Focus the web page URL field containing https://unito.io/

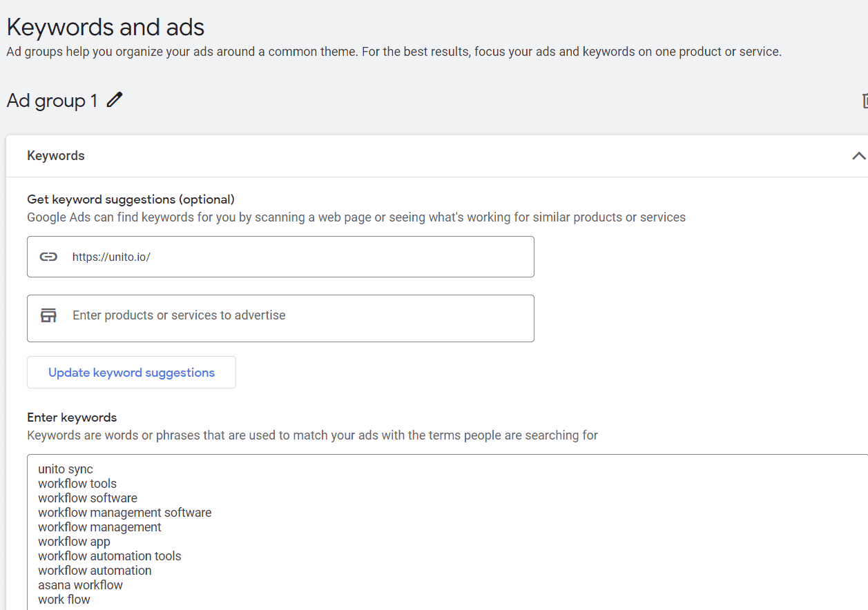pyautogui.click(x=280, y=257)
